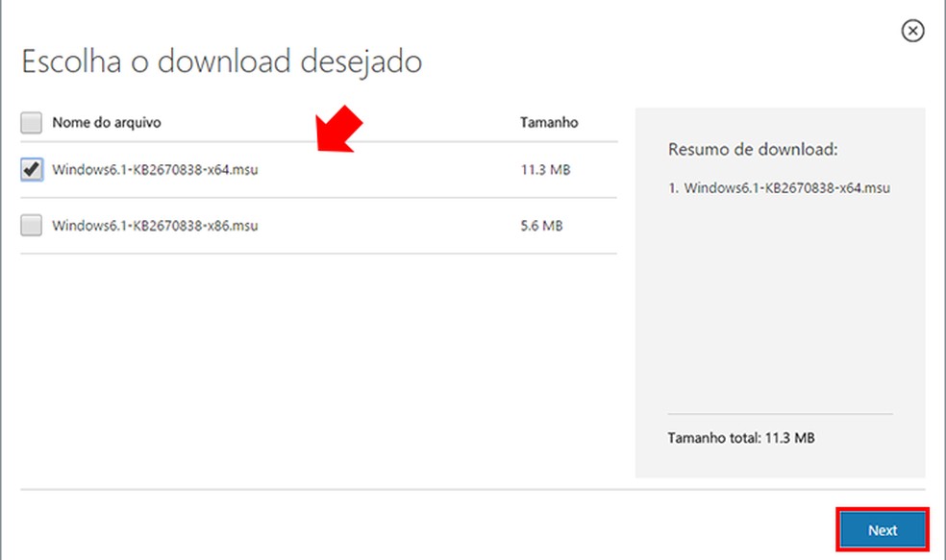The width and height of the screenshot is (946, 560).
Task: Click the Windows6.1-KB2670838-x64.msu file name in the list
Action: (x=155, y=170)
